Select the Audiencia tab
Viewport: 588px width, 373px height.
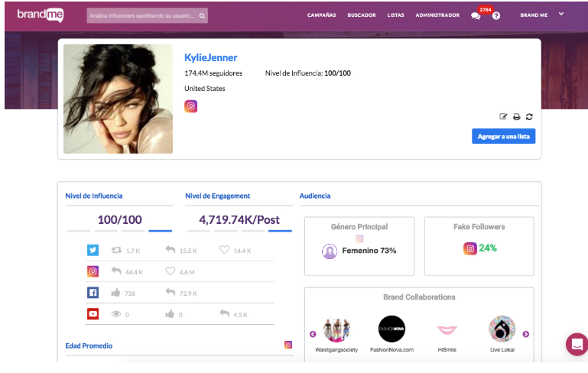314,196
